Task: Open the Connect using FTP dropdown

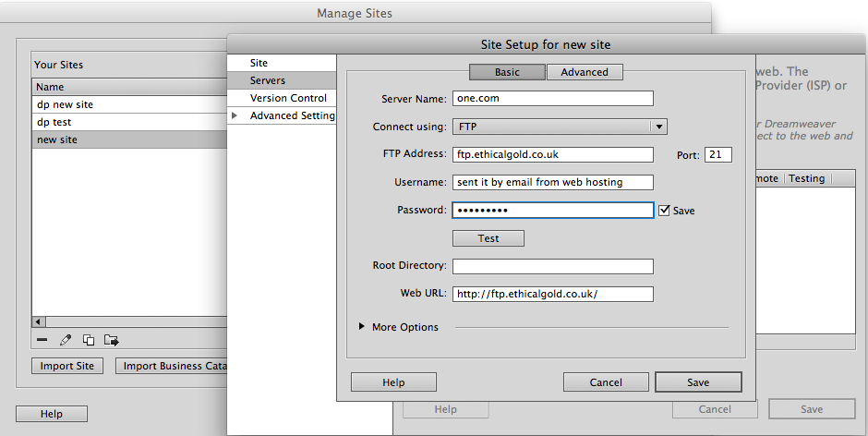Action: [x=560, y=127]
